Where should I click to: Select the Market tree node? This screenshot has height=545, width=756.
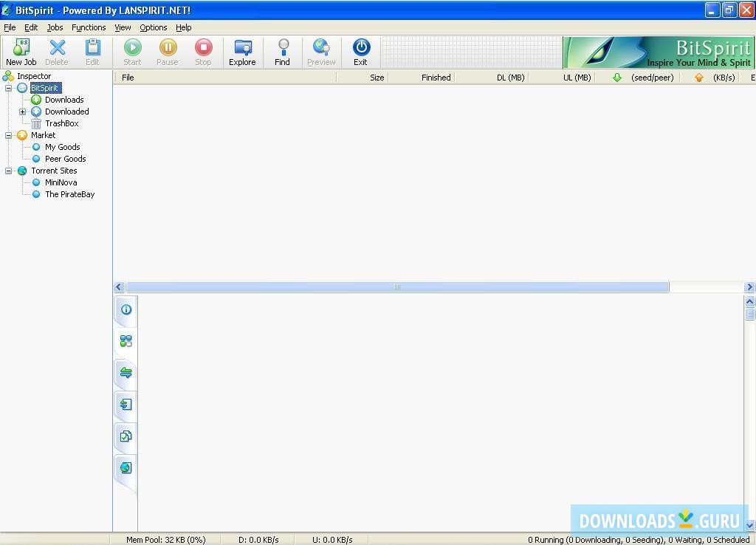point(43,136)
